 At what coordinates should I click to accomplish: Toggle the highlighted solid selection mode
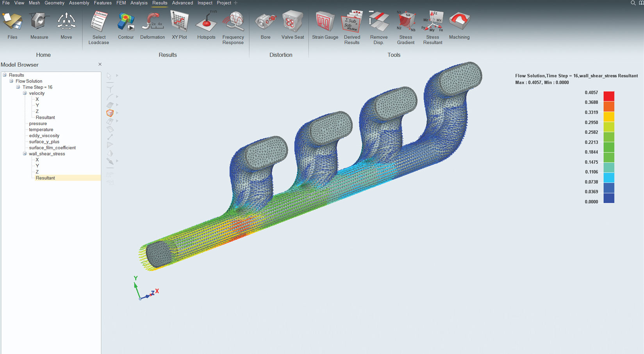(x=110, y=113)
